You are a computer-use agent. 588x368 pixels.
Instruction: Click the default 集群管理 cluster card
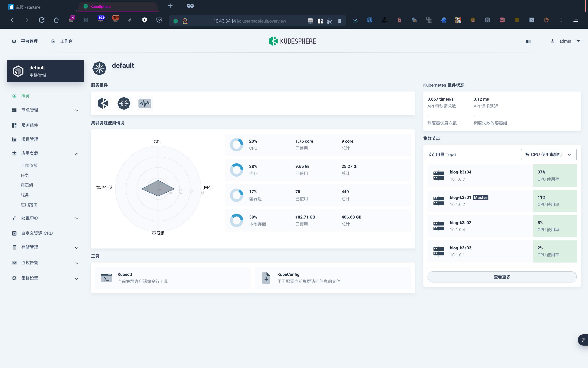[x=45, y=71]
